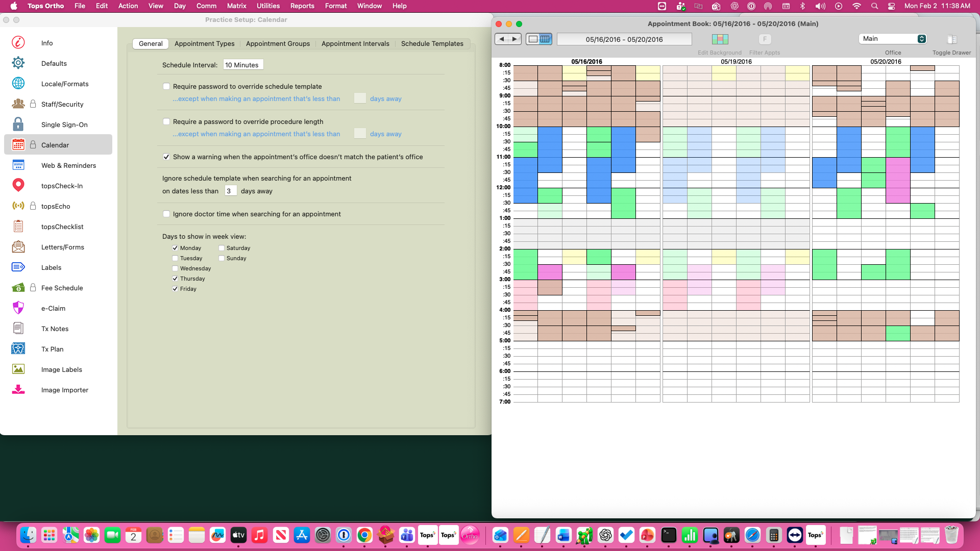This screenshot has height=551, width=980.
Task: Open the topsCheck-In sidebar icon
Action: (18, 186)
